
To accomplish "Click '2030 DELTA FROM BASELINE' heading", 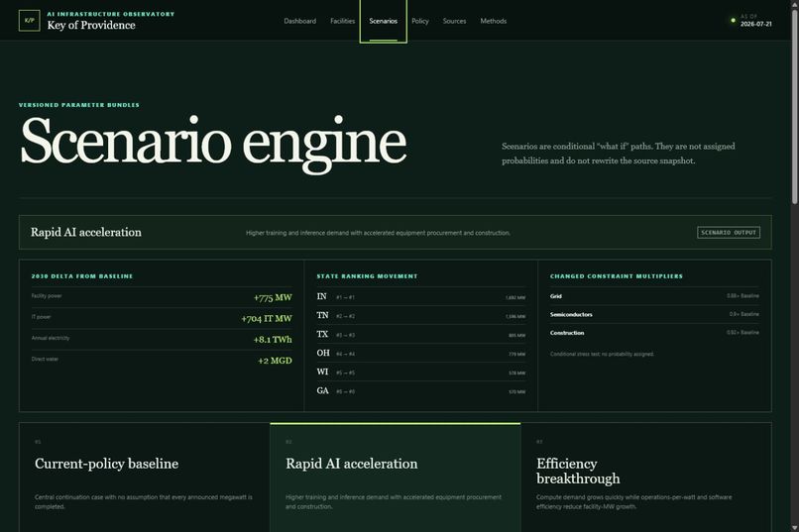I will tap(82, 276).
